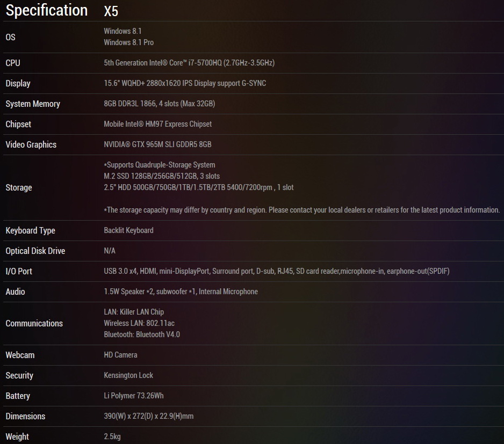Image resolution: width=504 pixels, height=444 pixels.
Task: Click the "Bluetooth: Bluetooth V4.0" line
Action: point(142,334)
